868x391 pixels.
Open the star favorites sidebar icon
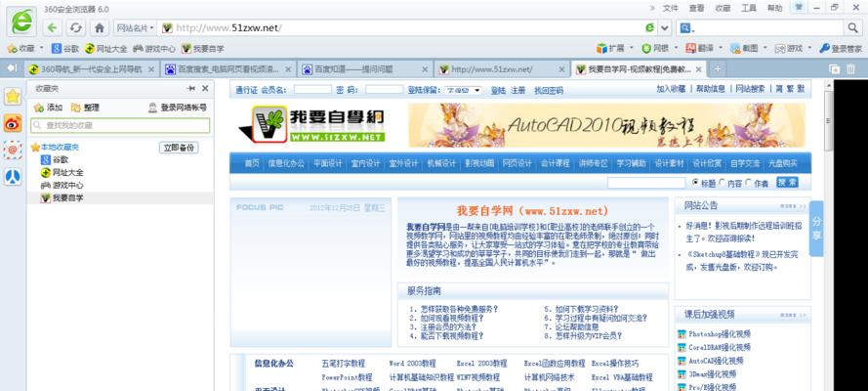[x=13, y=97]
